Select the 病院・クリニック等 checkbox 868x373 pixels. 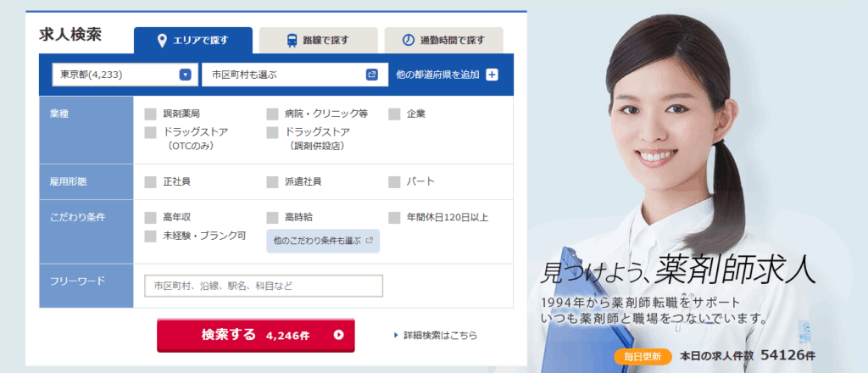(272, 114)
